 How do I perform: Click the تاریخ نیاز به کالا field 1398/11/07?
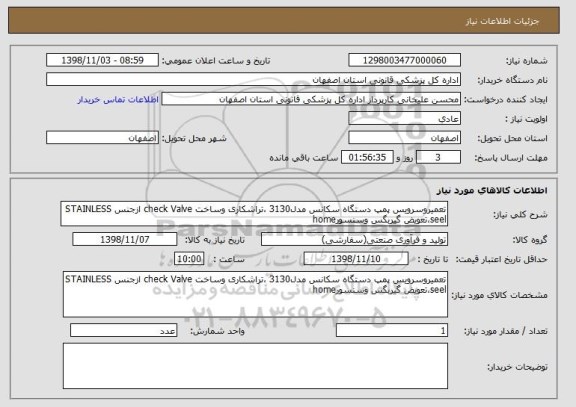point(125,239)
